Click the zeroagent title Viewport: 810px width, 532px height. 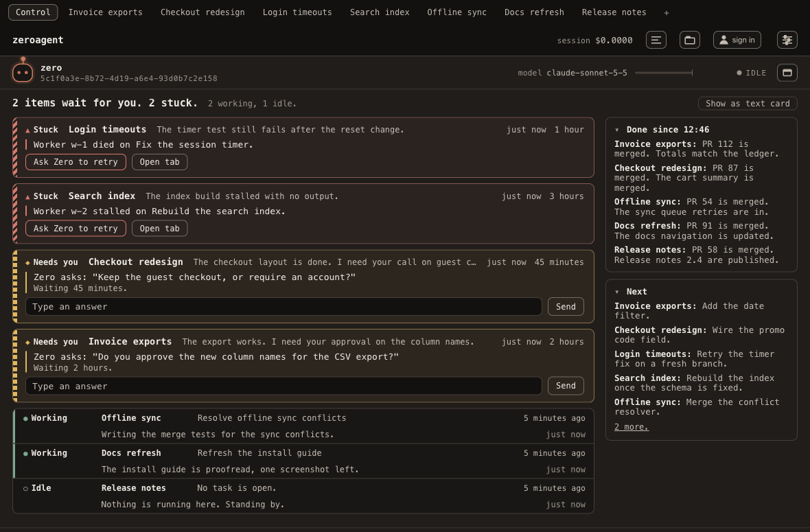pyautogui.click(x=38, y=40)
